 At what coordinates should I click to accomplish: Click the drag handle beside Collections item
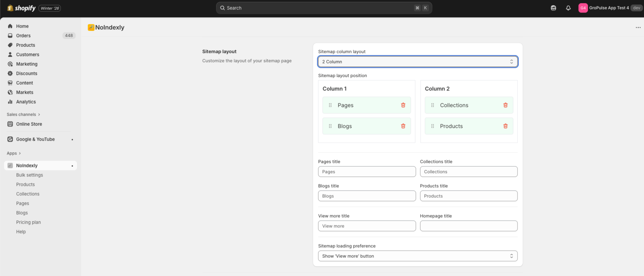click(x=432, y=105)
